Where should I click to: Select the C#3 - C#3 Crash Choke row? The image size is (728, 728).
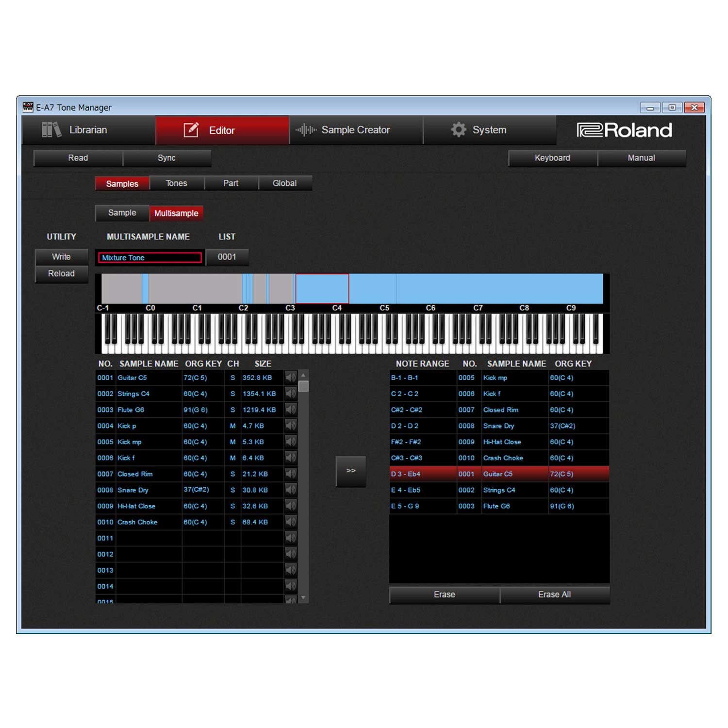click(499, 458)
